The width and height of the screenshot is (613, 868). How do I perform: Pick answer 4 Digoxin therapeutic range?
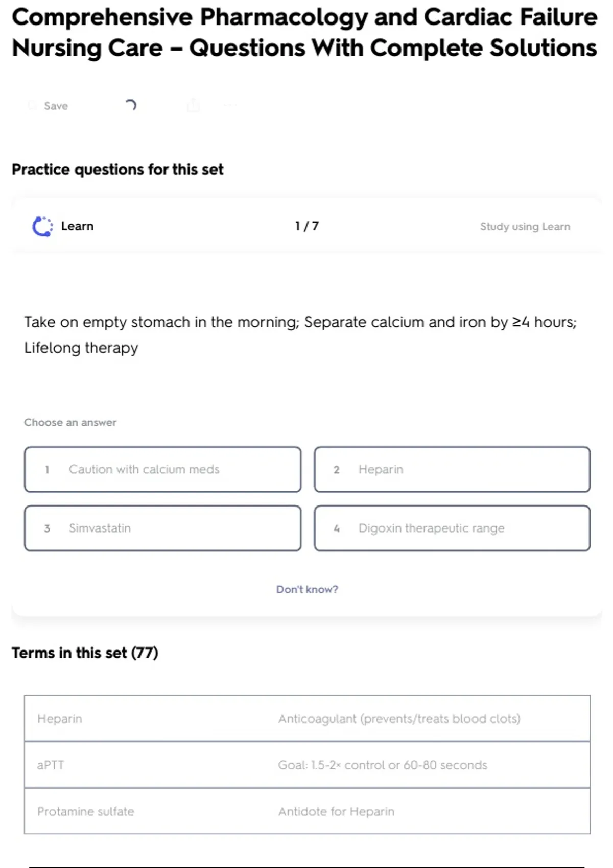(452, 528)
